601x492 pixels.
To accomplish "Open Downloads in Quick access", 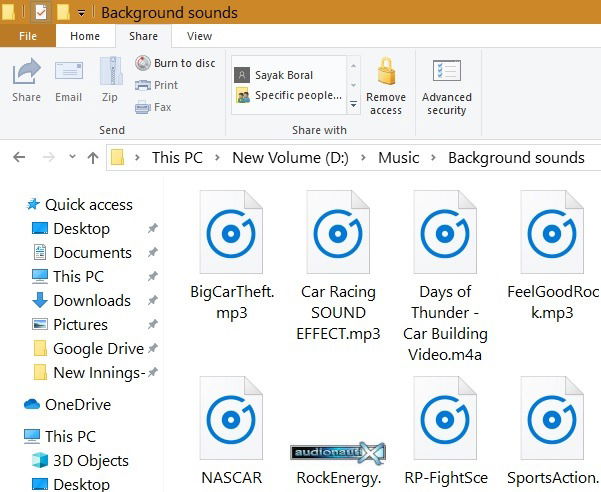I will (82, 300).
